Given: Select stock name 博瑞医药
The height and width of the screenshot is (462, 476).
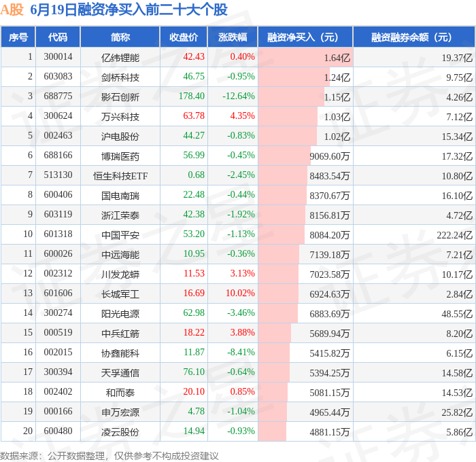Looking at the screenshot, I should (x=120, y=156).
